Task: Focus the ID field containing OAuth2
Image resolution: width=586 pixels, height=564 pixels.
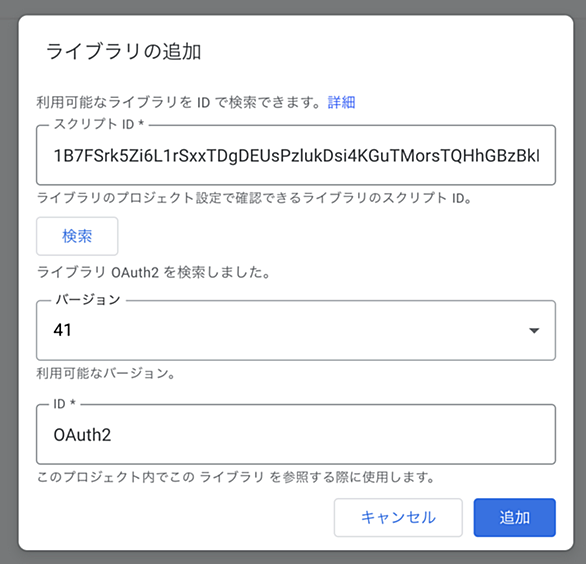Action: click(x=296, y=434)
